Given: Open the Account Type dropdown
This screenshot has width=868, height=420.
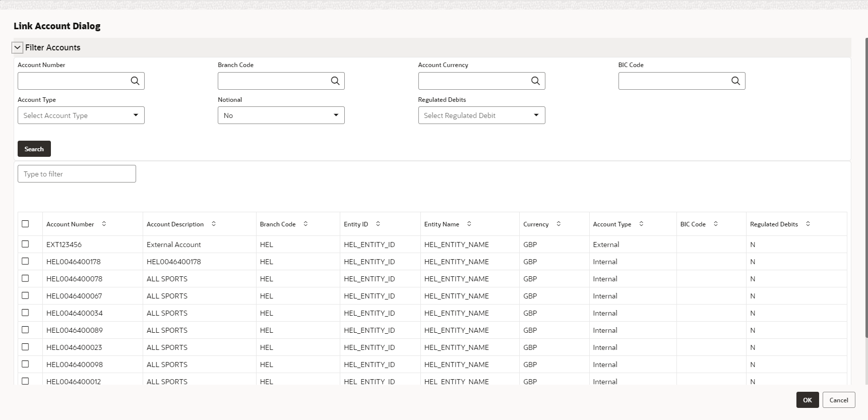Looking at the screenshot, I should click(81, 115).
